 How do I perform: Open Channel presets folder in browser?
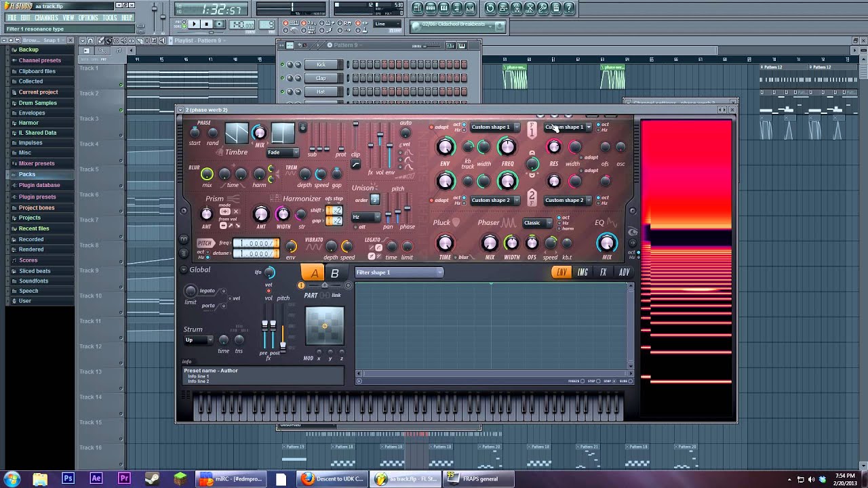[39, 60]
